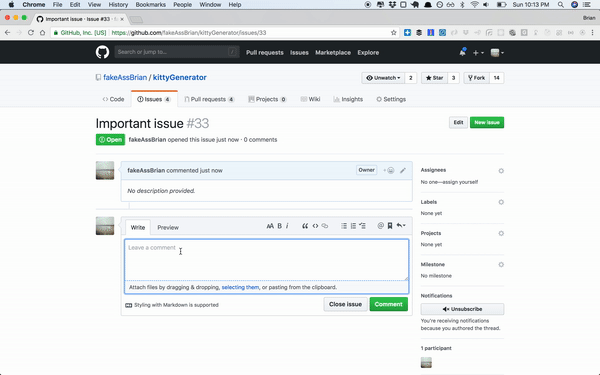Open Marketplace in the top navigation
This screenshot has height=375, width=600.
click(x=333, y=52)
